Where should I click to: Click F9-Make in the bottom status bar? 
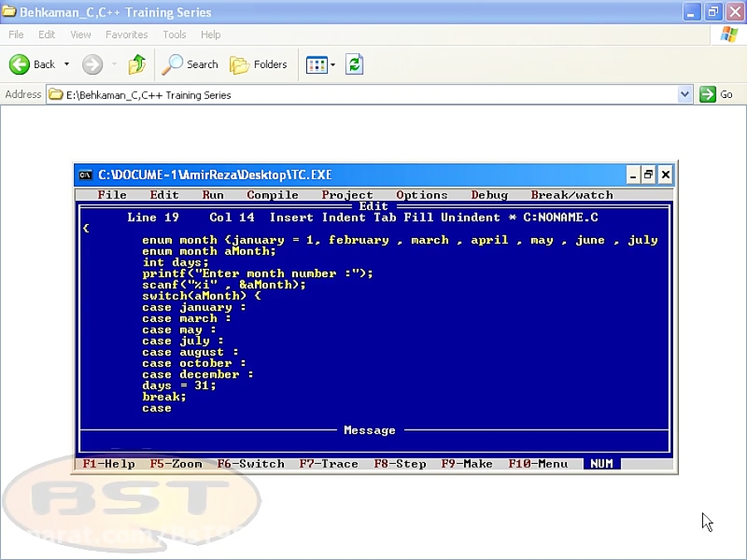[466, 464]
